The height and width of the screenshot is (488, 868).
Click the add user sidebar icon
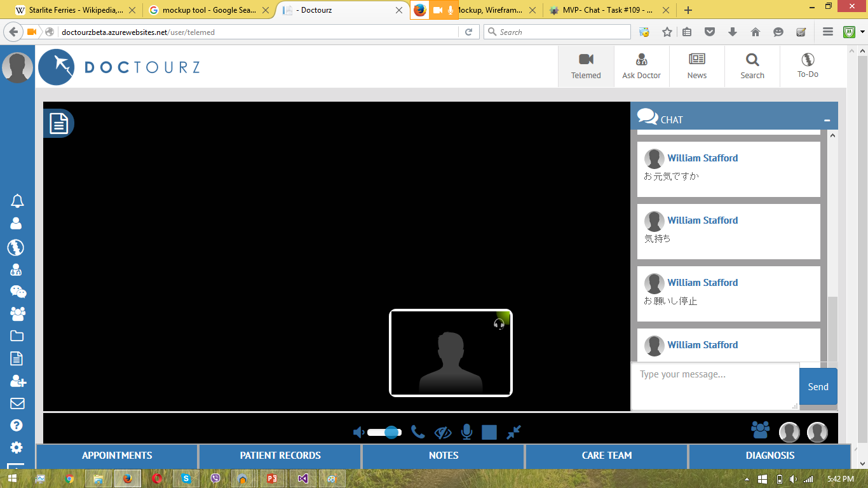click(18, 381)
